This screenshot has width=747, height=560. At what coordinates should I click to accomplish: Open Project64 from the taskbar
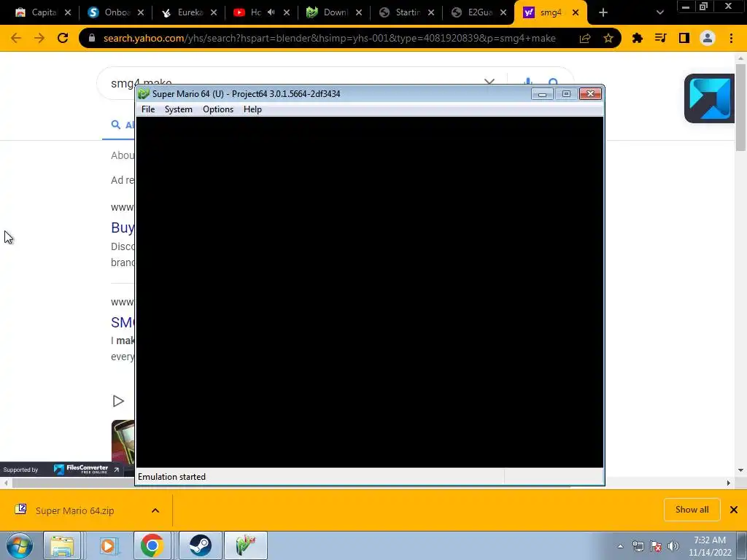tap(245, 545)
